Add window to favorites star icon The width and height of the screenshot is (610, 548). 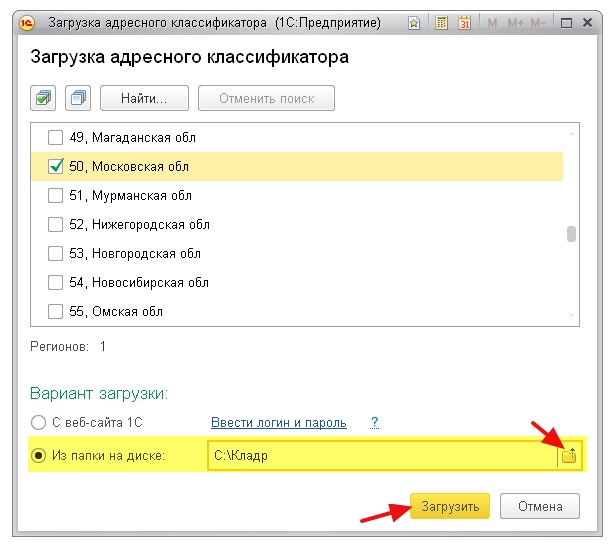pos(414,23)
